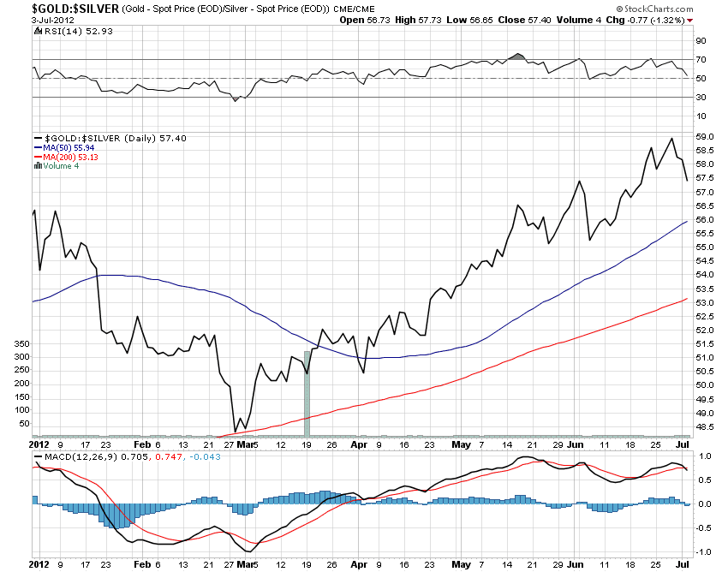This screenshot has width=728, height=572.
Task: Click the CME/CME exchange label
Action: [355, 9]
